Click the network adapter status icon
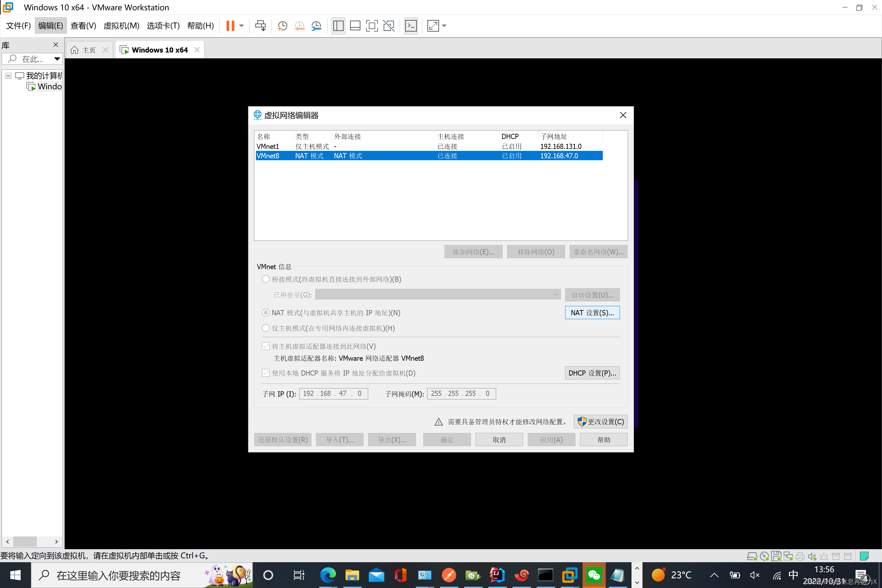The image size is (882, 588). point(788,556)
